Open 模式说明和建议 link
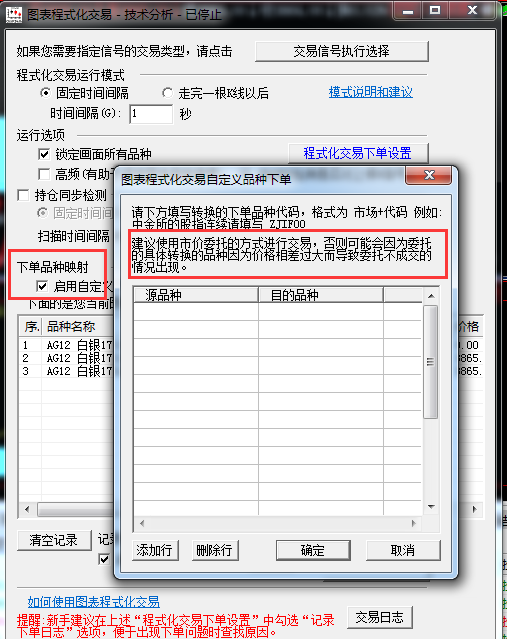 point(370,93)
